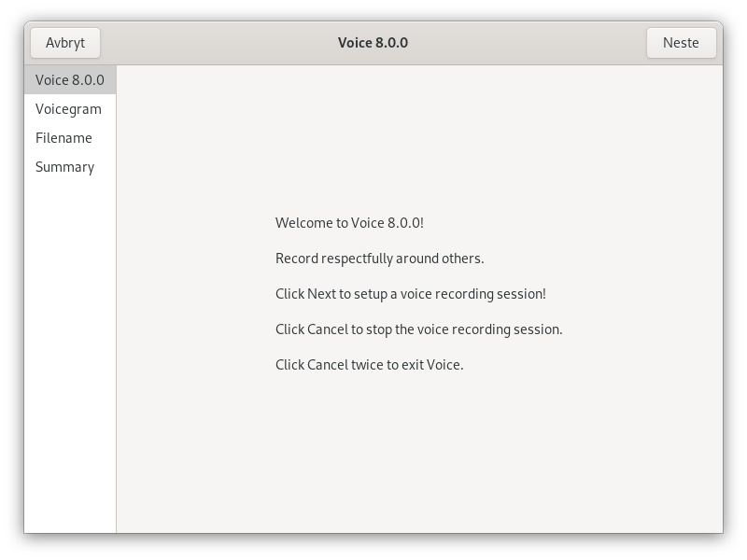
Task: Click the 'Click Cancel twice to exit' line
Action: click(369, 365)
